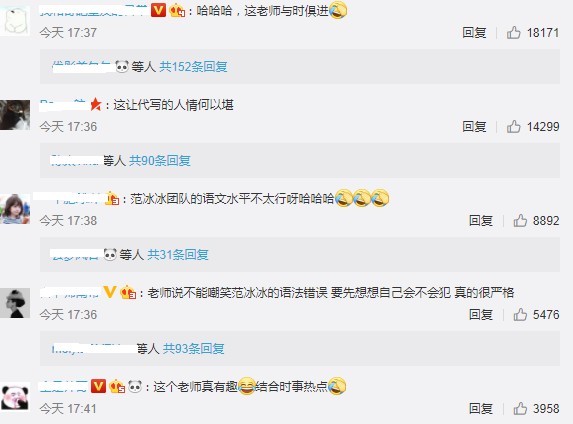This screenshot has height=424, width=573.
Task: Reply to the 这个老师真有趣 comment
Action: point(481,408)
